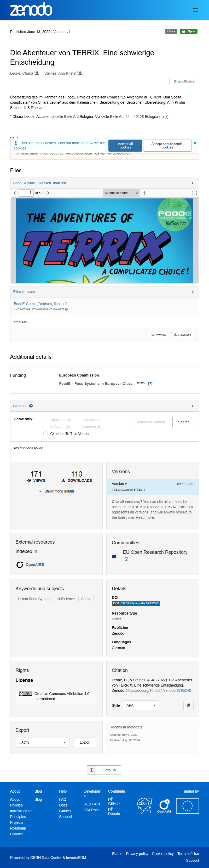This screenshot has width=209, height=868.
Task: Open the REST API footer link
Action: click(x=92, y=804)
